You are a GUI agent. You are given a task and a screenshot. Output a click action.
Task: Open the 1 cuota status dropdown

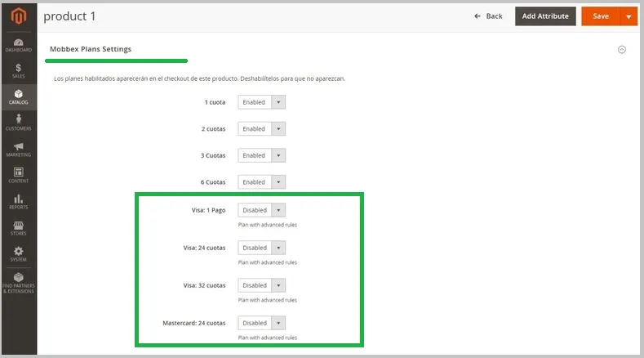pos(262,102)
